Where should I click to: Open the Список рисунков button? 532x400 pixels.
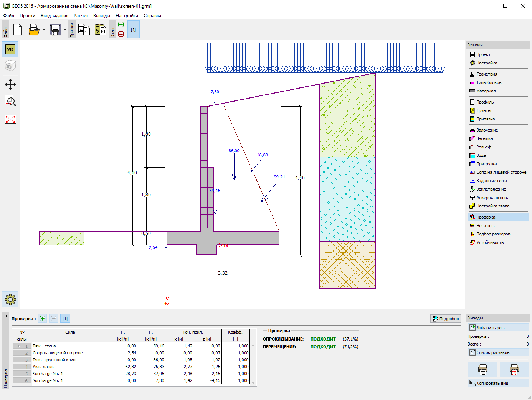pyautogui.click(x=498, y=352)
